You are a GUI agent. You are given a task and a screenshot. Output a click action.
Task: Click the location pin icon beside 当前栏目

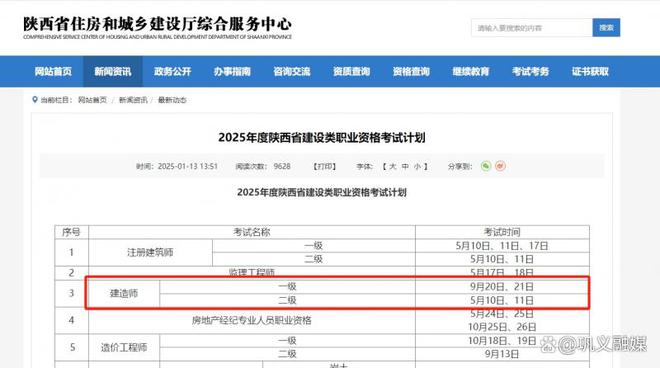pos(35,100)
